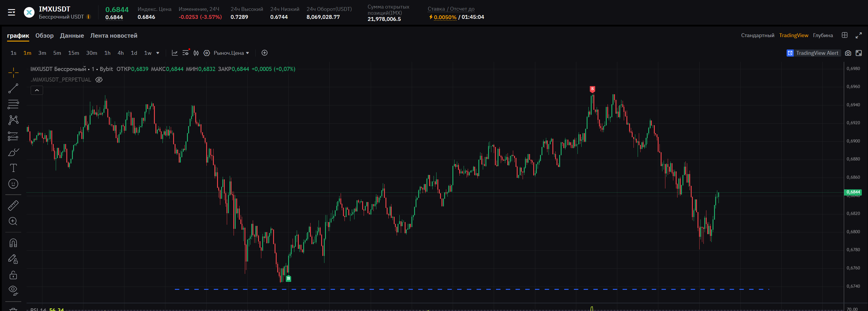Enter fullscreen chart mode icon

[x=859, y=53]
